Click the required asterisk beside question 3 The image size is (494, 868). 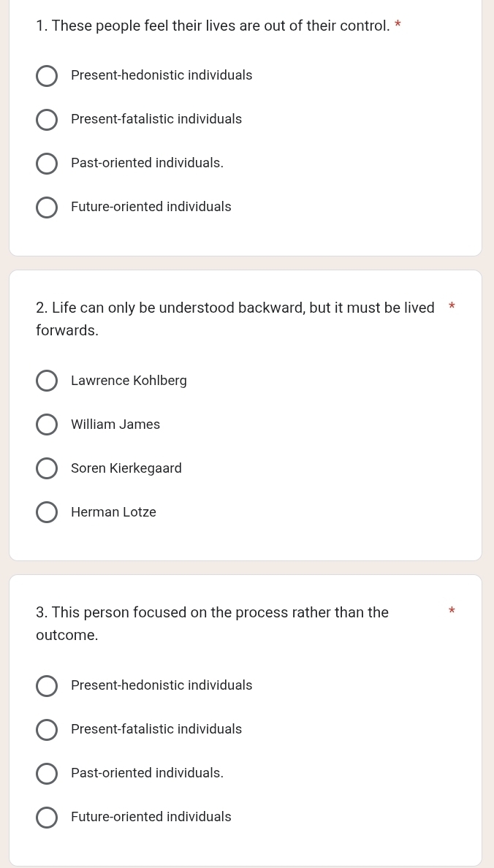click(452, 611)
